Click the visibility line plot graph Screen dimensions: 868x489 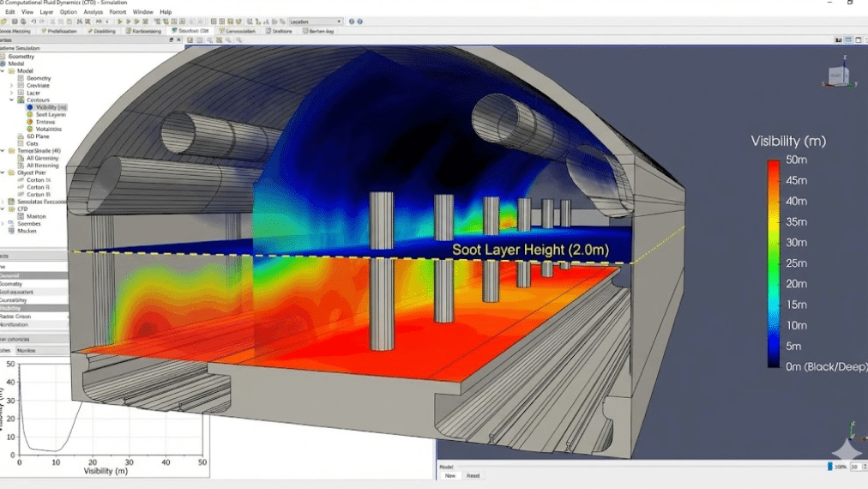click(x=112, y=409)
